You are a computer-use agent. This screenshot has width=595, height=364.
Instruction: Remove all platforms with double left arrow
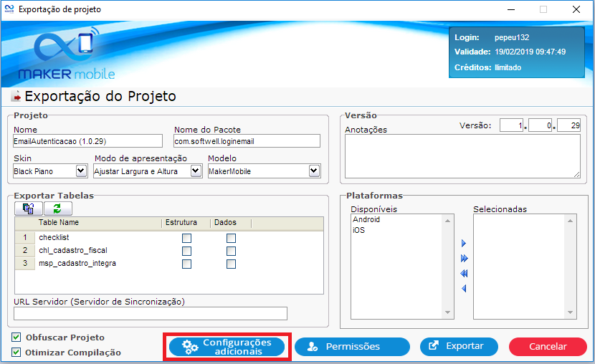click(x=464, y=273)
